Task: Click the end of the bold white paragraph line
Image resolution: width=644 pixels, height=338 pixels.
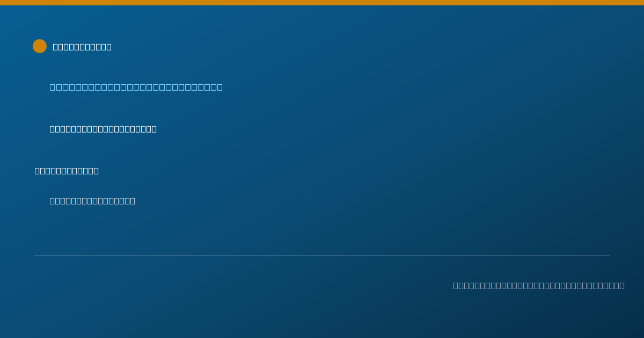Action: pyautogui.click(x=154, y=129)
